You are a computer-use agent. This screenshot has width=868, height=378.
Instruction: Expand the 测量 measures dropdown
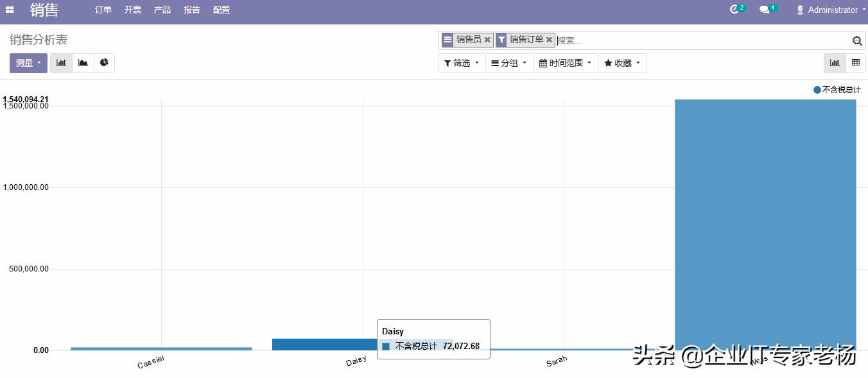(28, 63)
